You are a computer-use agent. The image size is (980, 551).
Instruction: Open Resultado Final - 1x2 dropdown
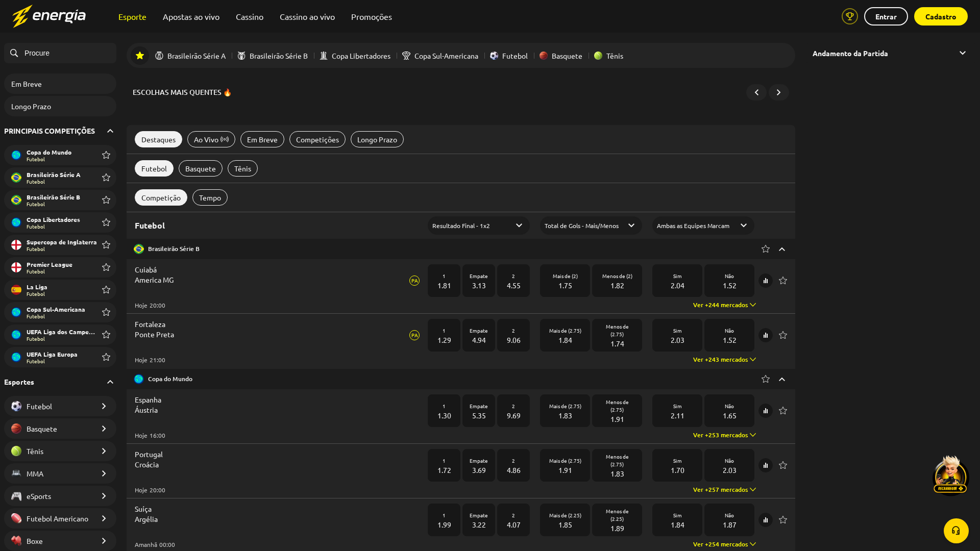click(479, 226)
